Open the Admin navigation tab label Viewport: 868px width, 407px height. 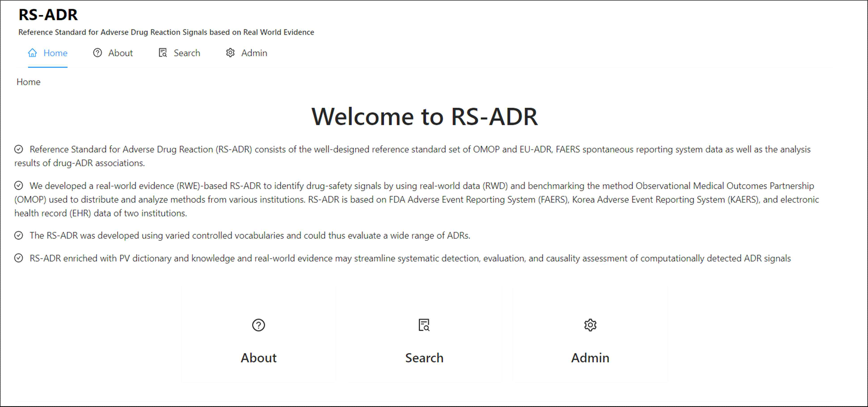click(254, 53)
